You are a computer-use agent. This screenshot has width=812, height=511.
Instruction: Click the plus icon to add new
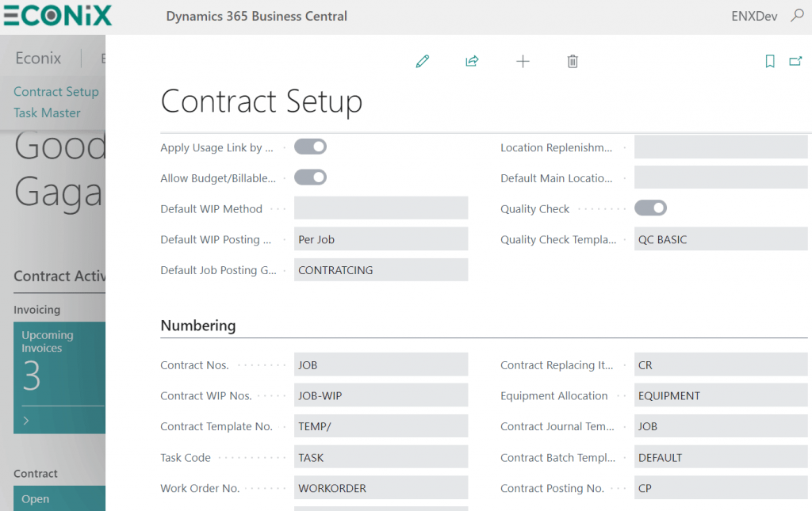tap(523, 61)
